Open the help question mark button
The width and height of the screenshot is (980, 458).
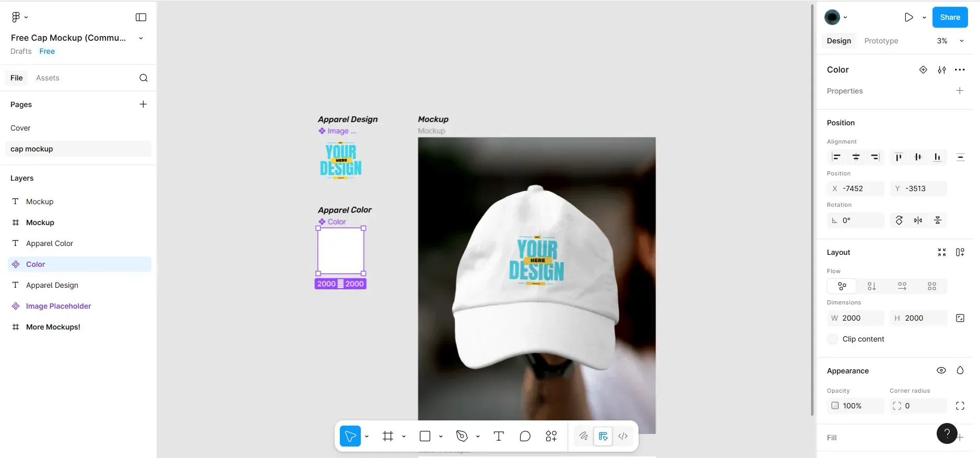pyautogui.click(x=947, y=433)
